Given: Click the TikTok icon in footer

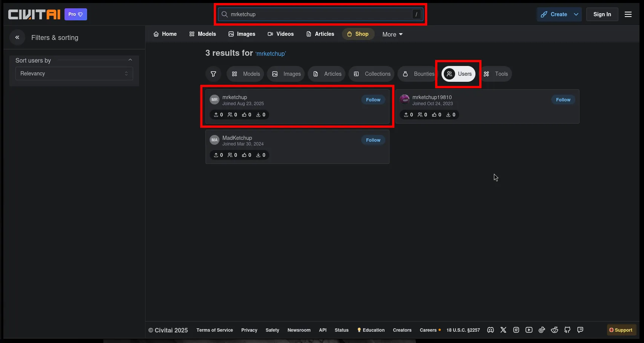Looking at the screenshot, I should [541, 330].
